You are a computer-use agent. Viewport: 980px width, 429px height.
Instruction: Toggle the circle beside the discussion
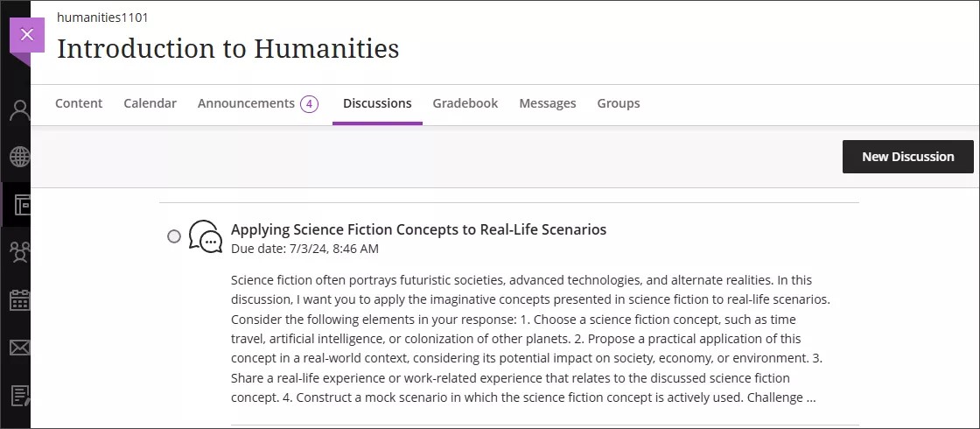pyautogui.click(x=174, y=236)
